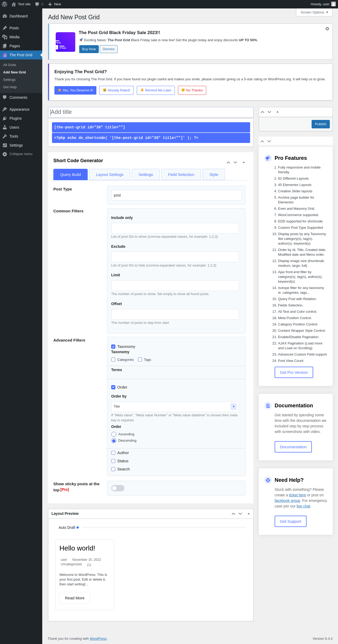Dismiss the Black Friday sale notice with the X icon
Screen dimensions: 338x644
point(327,29)
